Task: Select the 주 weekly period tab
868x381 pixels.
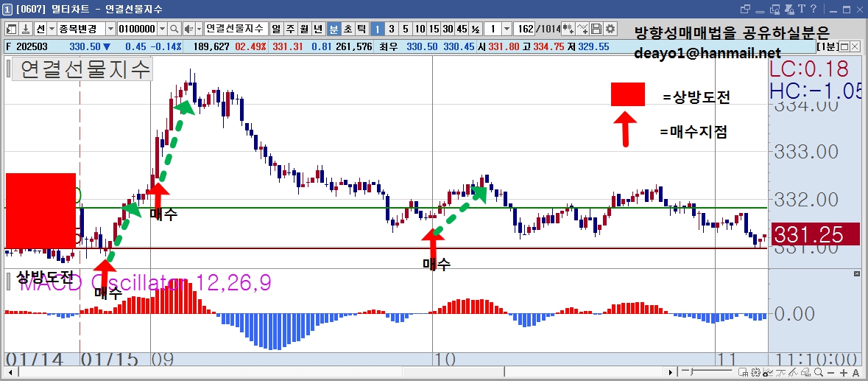Action: (x=290, y=29)
